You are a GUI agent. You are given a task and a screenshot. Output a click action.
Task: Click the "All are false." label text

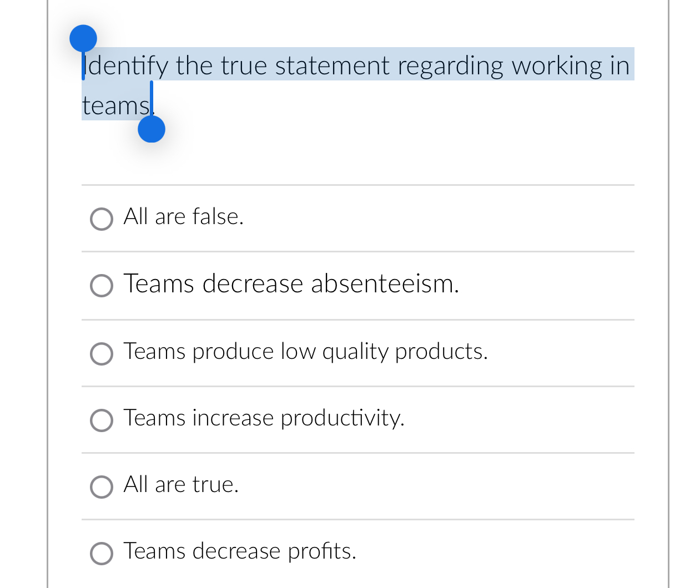coord(183,217)
